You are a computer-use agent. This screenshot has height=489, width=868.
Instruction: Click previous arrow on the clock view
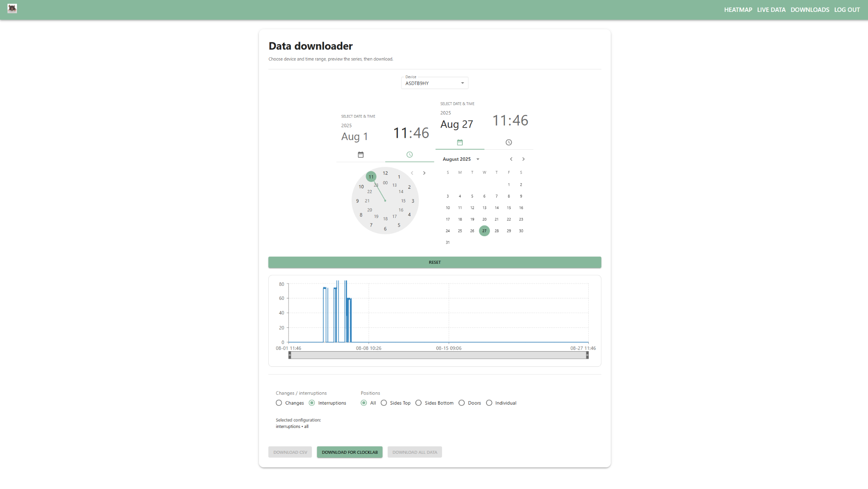point(412,173)
